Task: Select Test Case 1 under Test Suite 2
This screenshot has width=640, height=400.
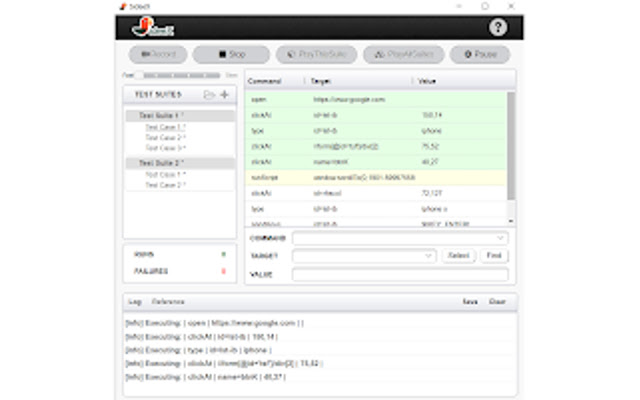Action: point(165,175)
